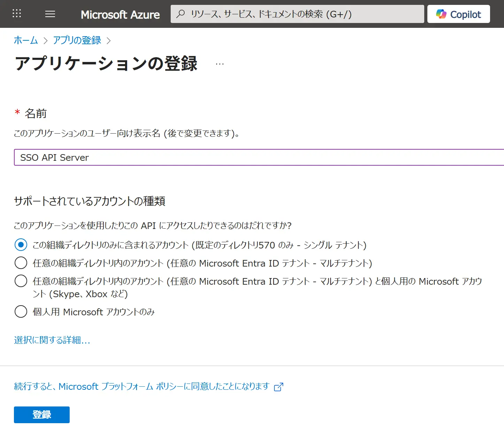Click the サポートされているアカウントの種類 heading
The width and height of the screenshot is (504, 427).
(x=90, y=201)
